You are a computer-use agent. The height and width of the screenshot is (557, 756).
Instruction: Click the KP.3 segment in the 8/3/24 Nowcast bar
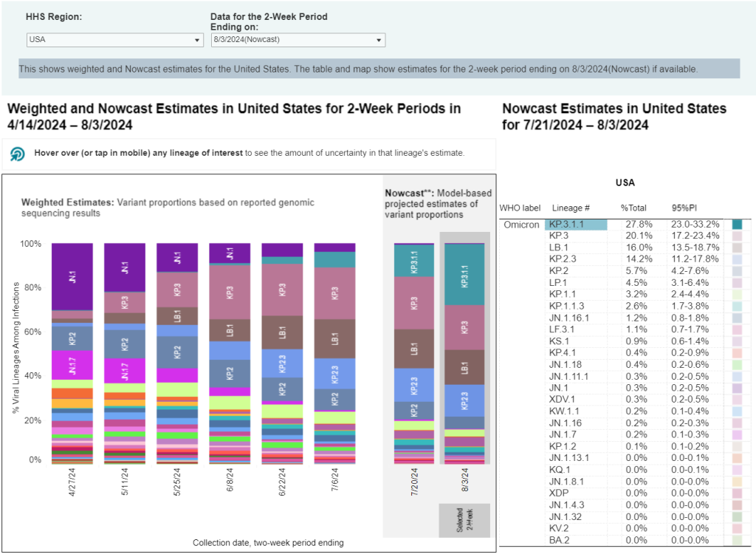464,328
